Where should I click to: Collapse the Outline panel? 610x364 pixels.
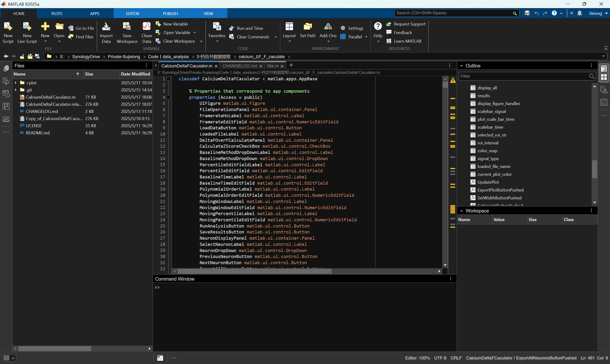point(462,66)
